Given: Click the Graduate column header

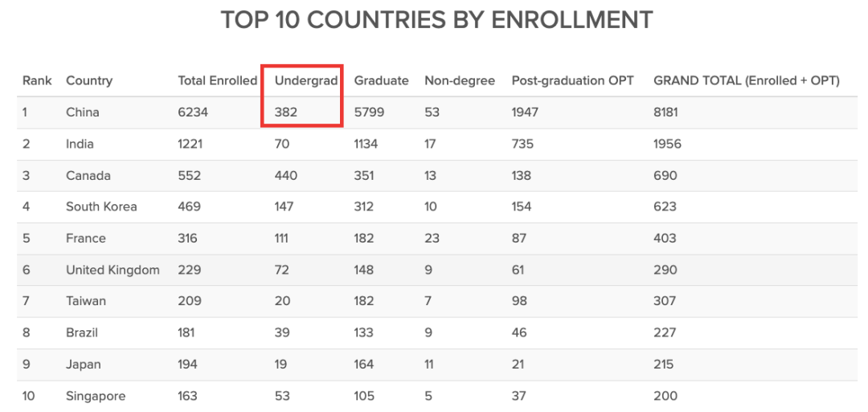Looking at the screenshot, I should [382, 81].
